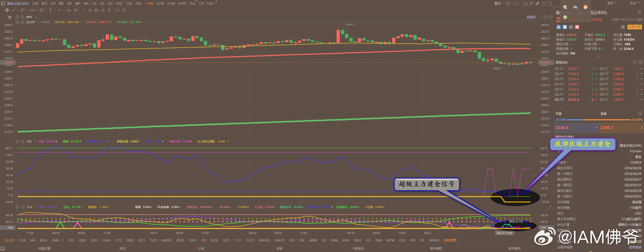Switch to the 日K daily chart tab
This screenshot has width=644, height=252.
53,4
